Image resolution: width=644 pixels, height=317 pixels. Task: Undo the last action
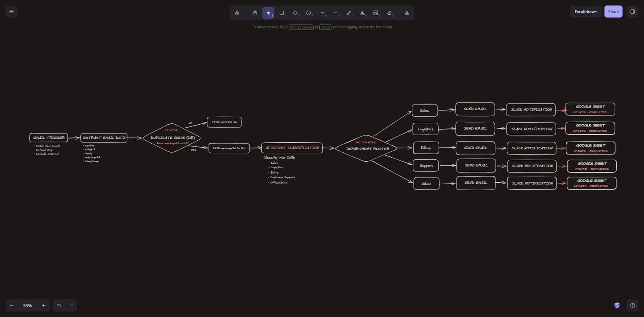pos(59,305)
